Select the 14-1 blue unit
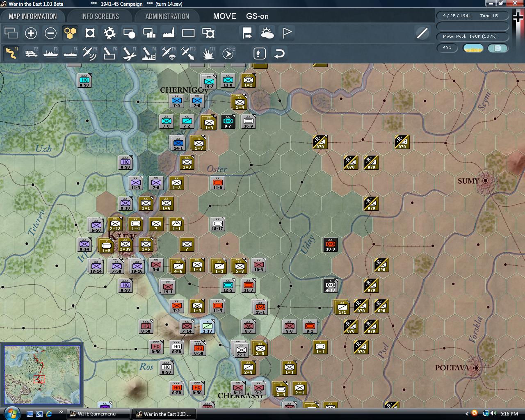Viewport: 525px width, 420px height. click(178, 143)
